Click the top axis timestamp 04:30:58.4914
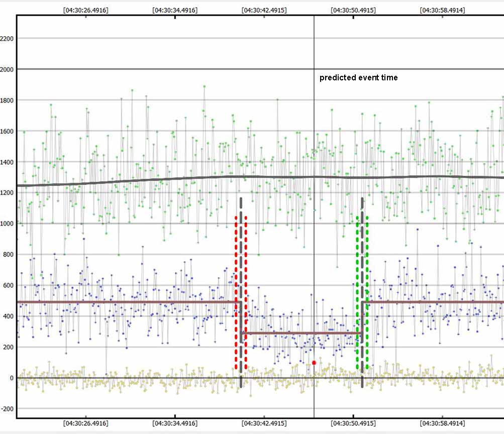The image size is (504, 434). tap(443, 10)
